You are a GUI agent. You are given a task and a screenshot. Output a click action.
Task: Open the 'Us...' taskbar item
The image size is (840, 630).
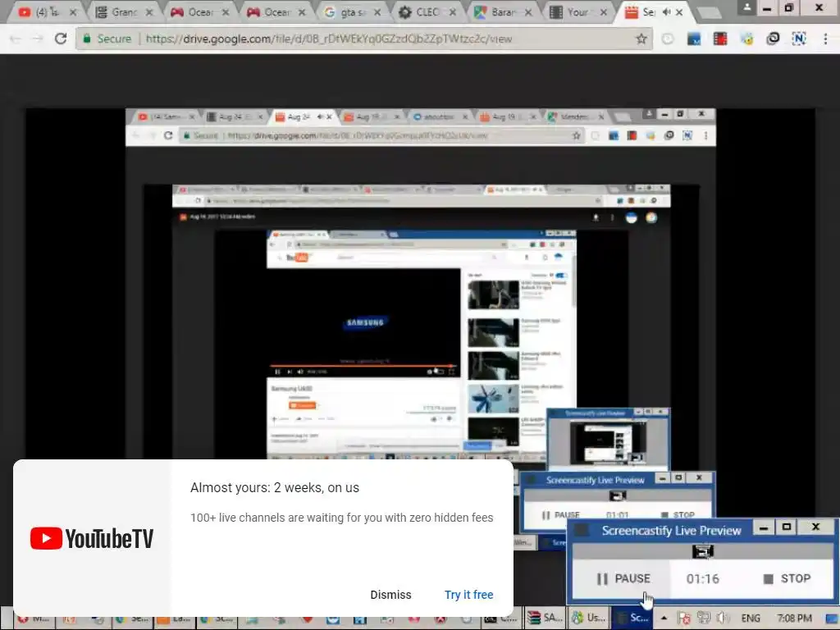pyautogui.click(x=588, y=619)
